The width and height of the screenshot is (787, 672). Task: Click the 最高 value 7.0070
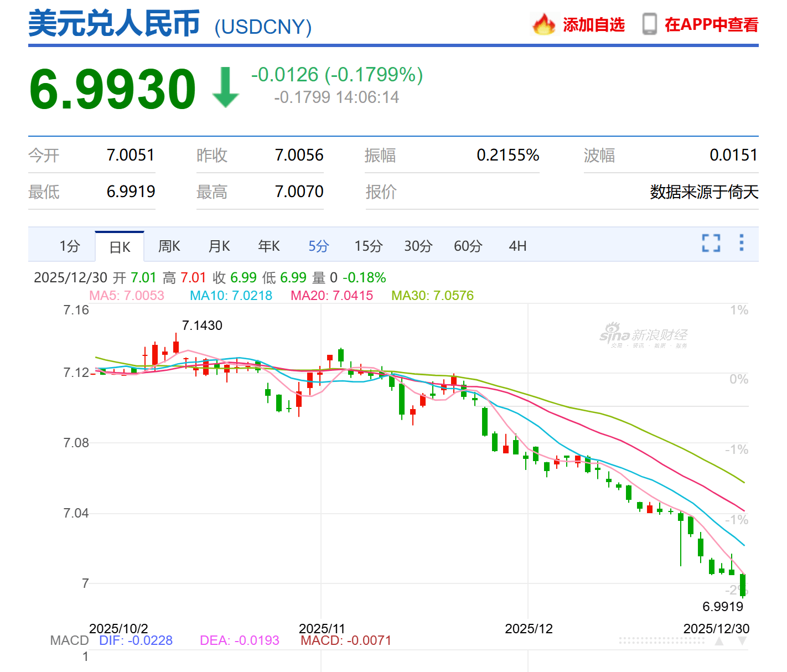(x=299, y=192)
